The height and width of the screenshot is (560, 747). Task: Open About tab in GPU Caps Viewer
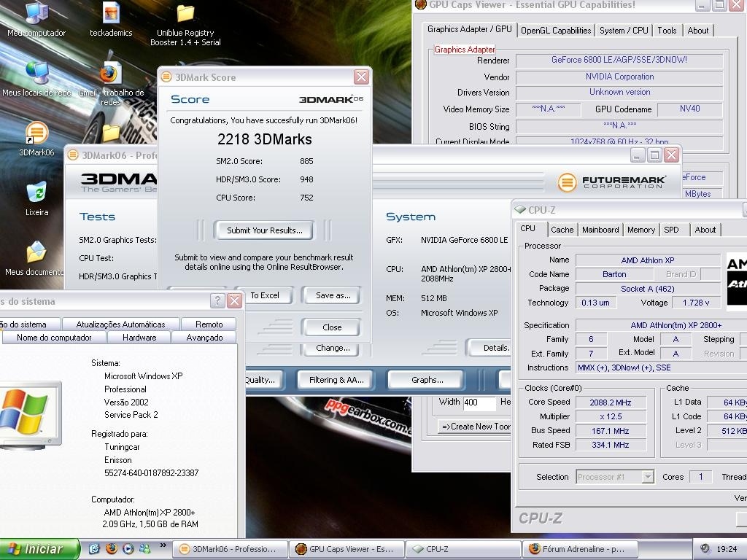click(698, 31)
